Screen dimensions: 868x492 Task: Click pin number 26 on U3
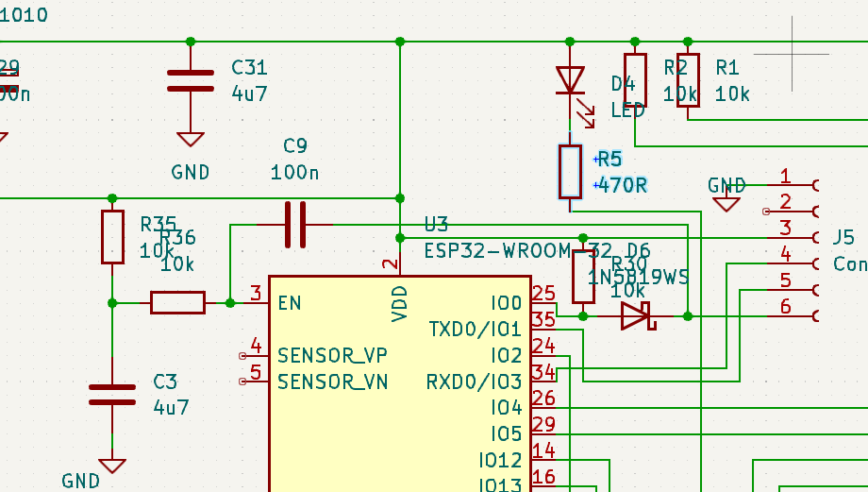[543, 398]
